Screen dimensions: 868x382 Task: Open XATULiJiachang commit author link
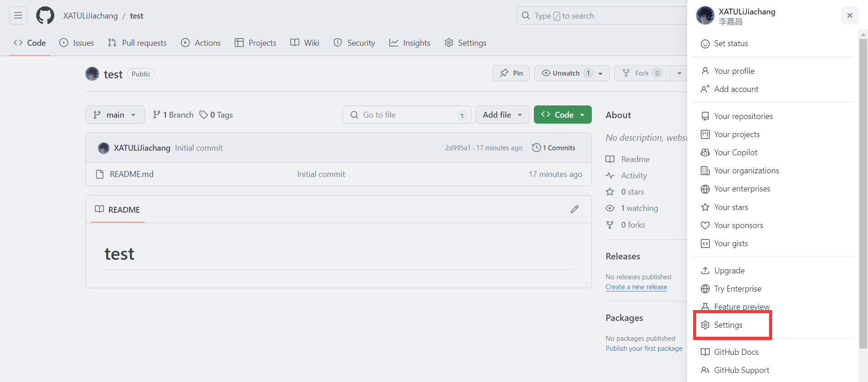[142, 148]
